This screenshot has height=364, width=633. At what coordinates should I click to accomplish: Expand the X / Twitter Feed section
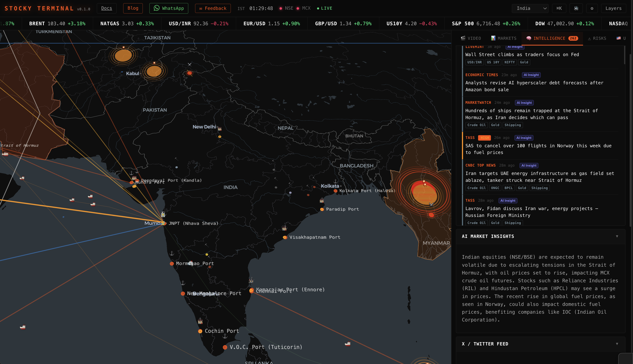(x=617, y=344)
